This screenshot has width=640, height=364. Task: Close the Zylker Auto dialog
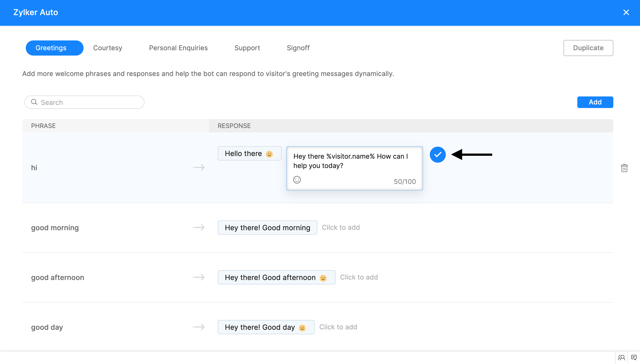[x=626, y=12]
